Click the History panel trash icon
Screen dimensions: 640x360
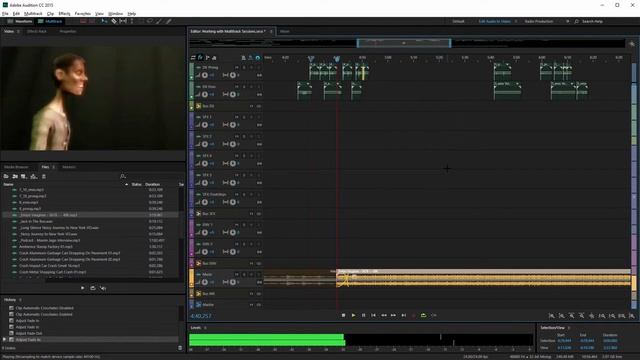[180, 348]
